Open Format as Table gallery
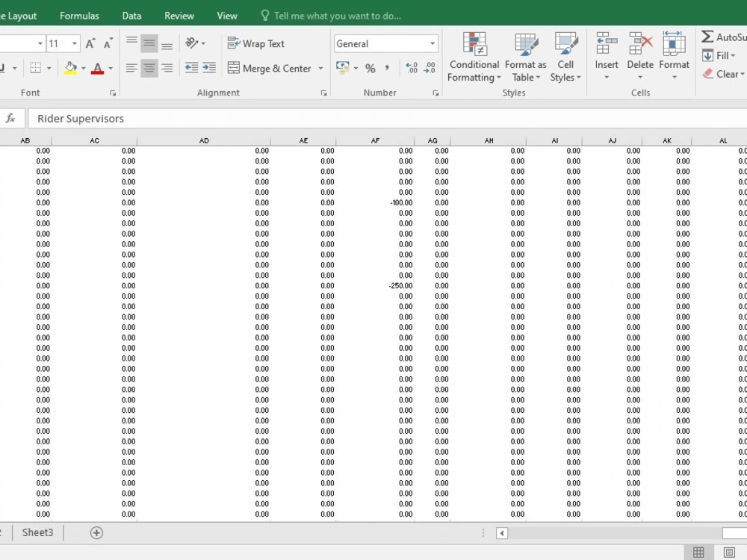Screen dimensions: 747x560 click(525, 57)
